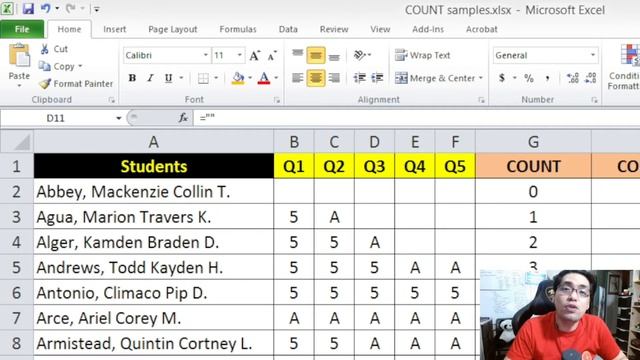Toggle Center horizontal alignment
The height and width of the screenshot is (360, 640).
click(316, 78)
